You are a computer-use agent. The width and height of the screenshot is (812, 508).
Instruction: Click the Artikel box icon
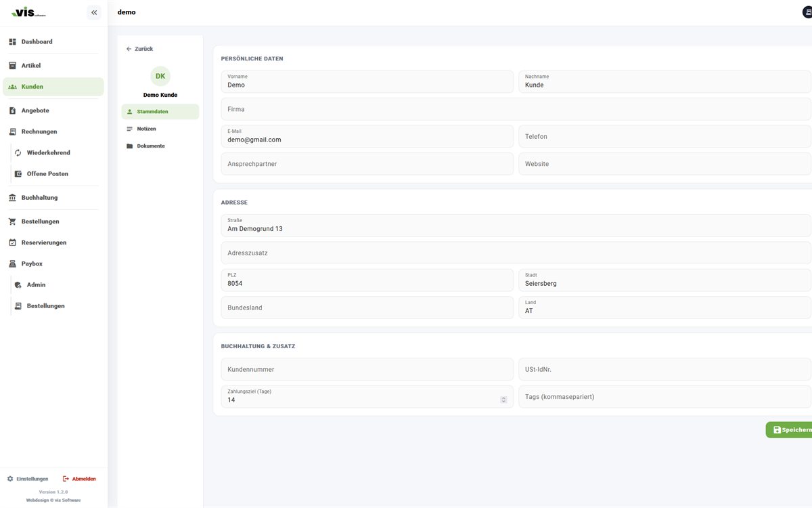tap(12, 66)
